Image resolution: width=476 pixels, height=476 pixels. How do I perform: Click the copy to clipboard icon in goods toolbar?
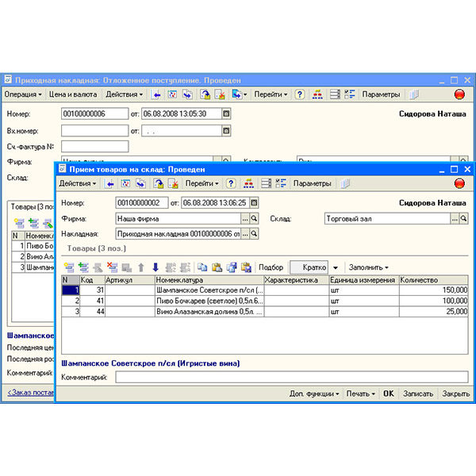[202, 267]
